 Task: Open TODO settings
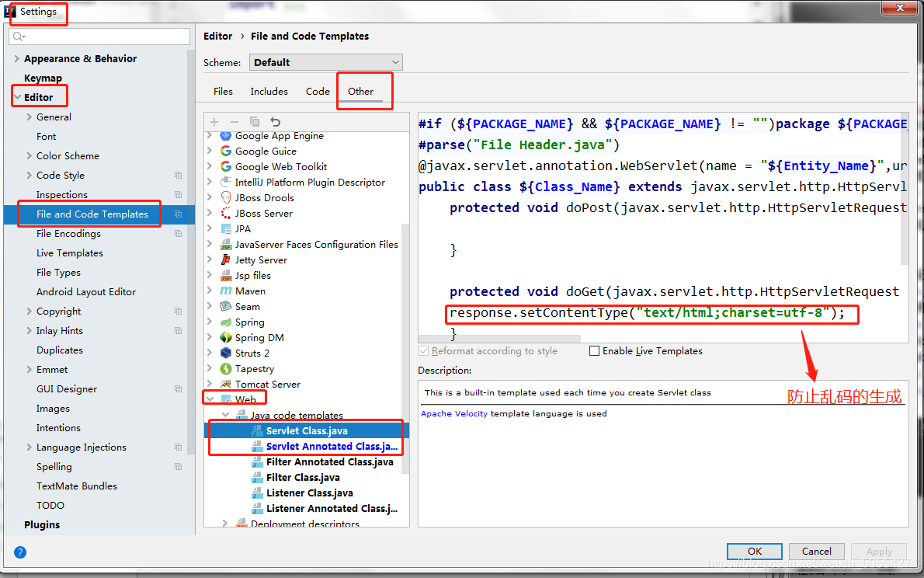pyautogui.click(x=50, y=506)
